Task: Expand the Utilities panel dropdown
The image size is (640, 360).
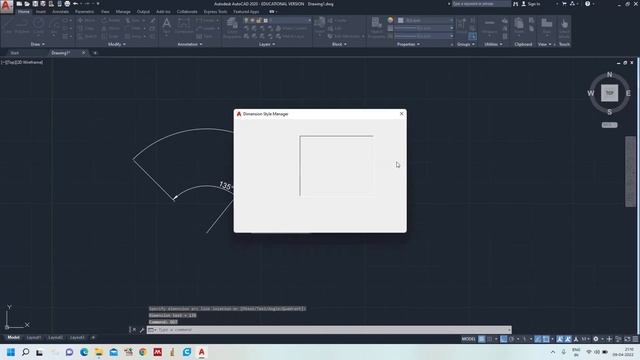Action: point(493,44)
